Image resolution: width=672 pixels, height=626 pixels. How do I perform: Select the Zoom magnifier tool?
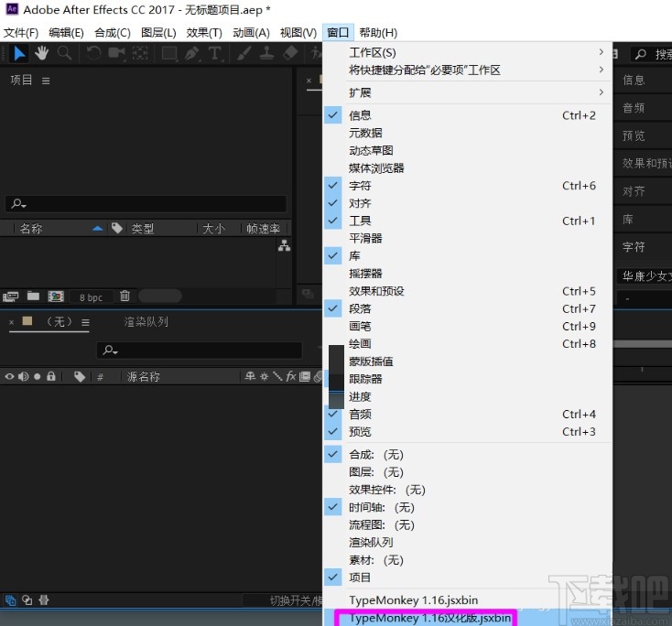pyautogui.click(x=64, y=54)
